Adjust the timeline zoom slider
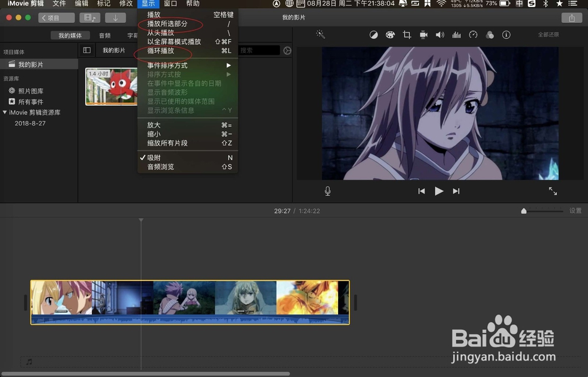This screenshot has height=377, width=588. point(524,210)
